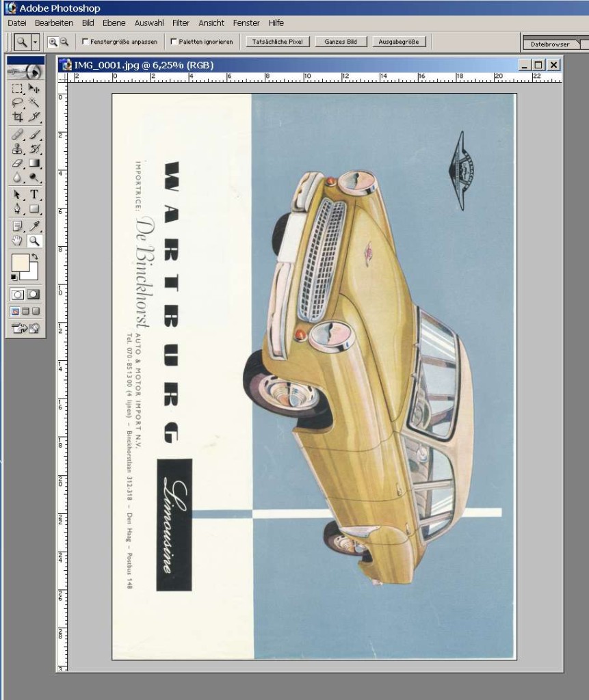The width and height of the screenshot is (589, 700).
Task: Set Standard Screen mode
Action: tap(15, 311)
